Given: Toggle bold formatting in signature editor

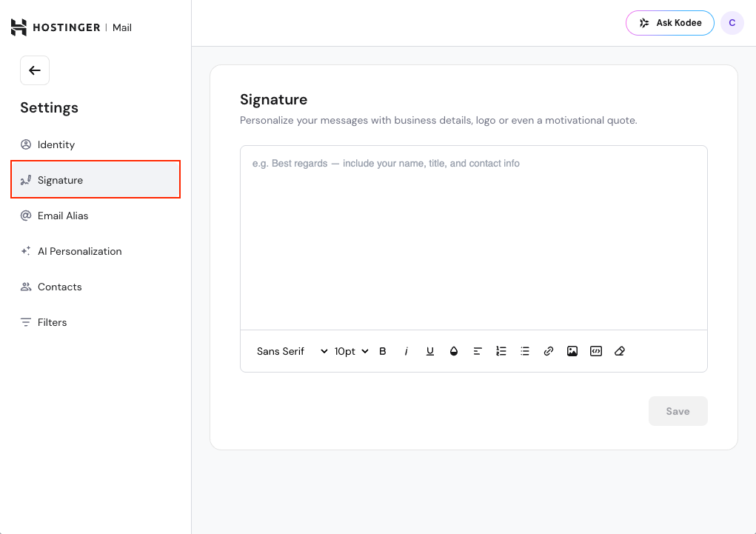Looking at the screenshot, I should coord(383,351).
